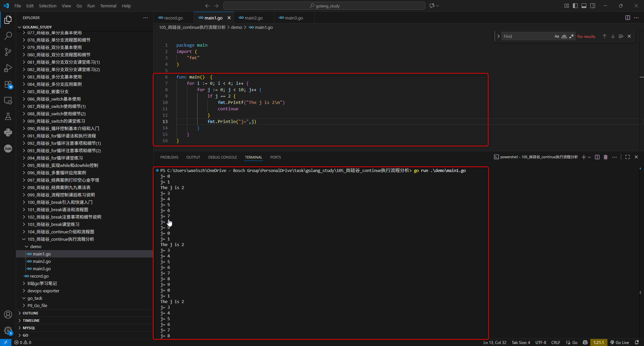Create a new terminal with the plus icon
644x346 pixels.
[x=584, y=157]
